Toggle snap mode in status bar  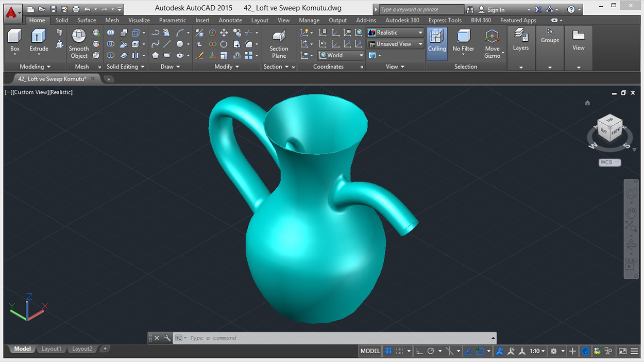tap(399, 351)
